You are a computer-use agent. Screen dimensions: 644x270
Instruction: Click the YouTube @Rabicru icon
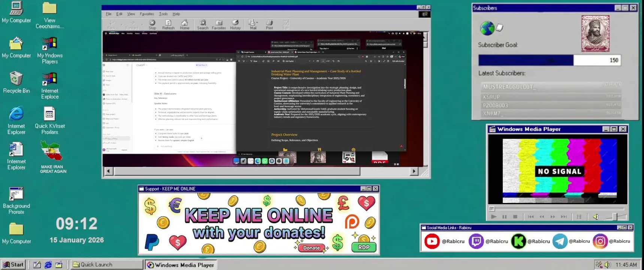click(432, 241)
